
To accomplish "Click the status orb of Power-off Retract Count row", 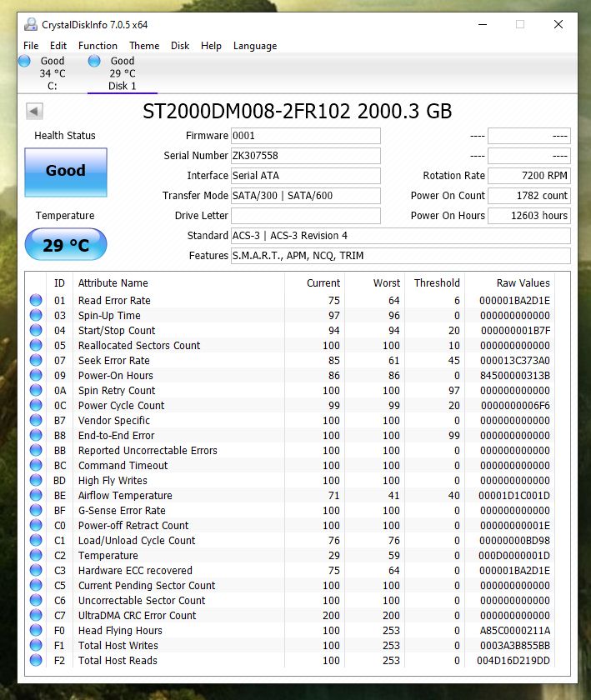I will point(36,526).
